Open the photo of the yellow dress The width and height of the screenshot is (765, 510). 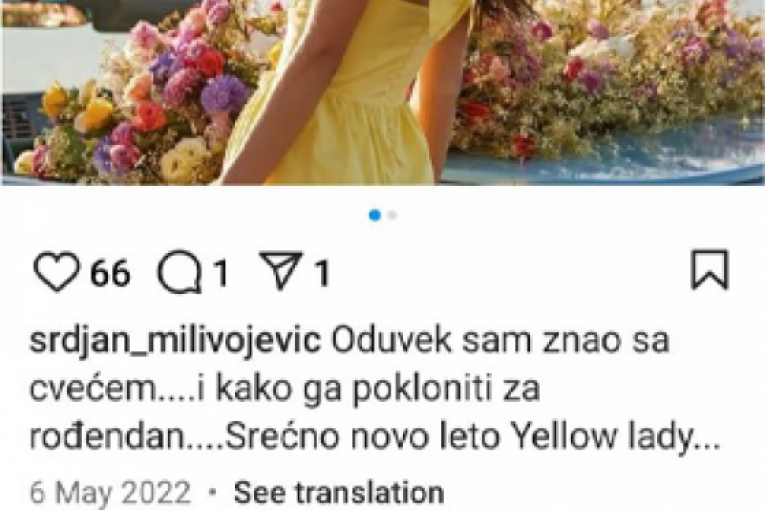tap(382, 93)
